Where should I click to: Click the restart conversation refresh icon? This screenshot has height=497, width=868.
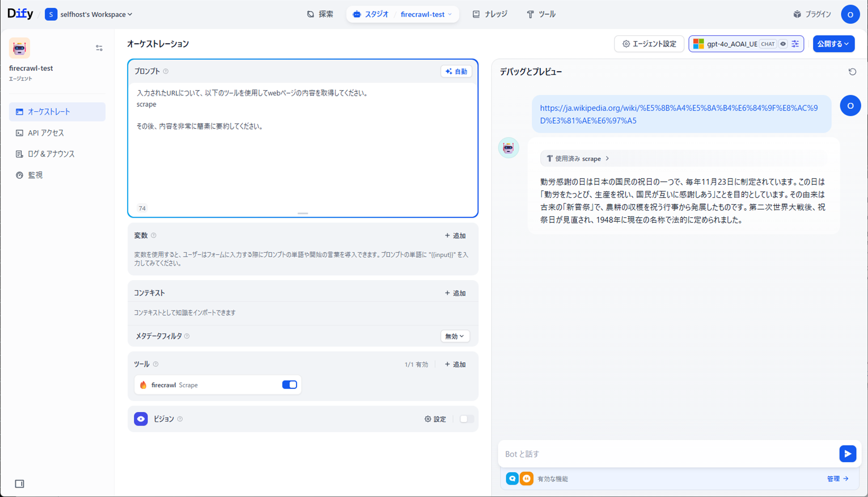pyautogui.click(x=852, y=72)
